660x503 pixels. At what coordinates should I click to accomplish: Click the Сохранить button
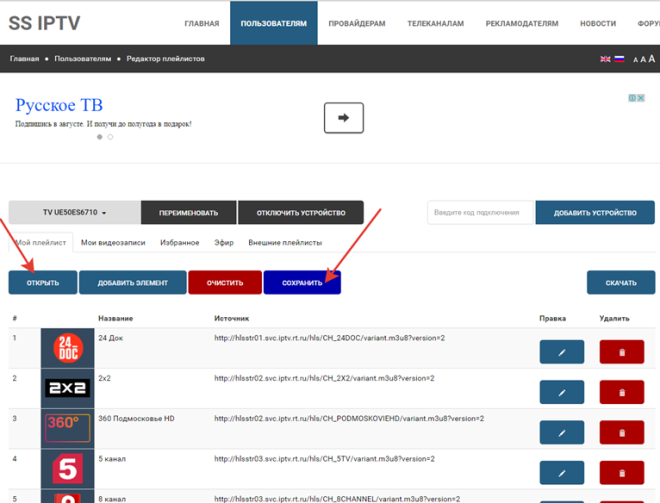[x=302, y=282]
